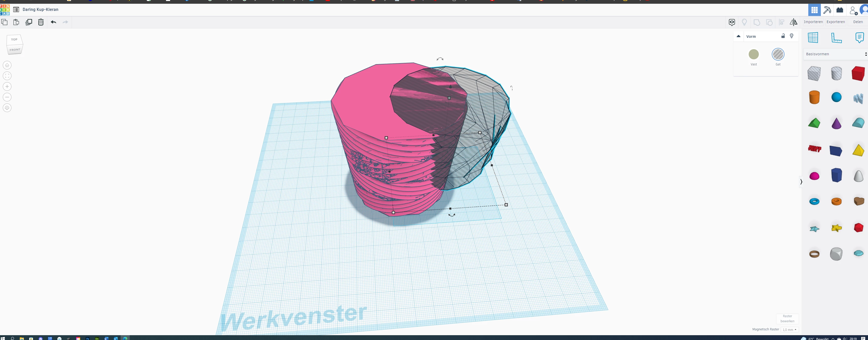Click the Exporteren button
This screenshot has width=868, height=340.
[835, 22]
